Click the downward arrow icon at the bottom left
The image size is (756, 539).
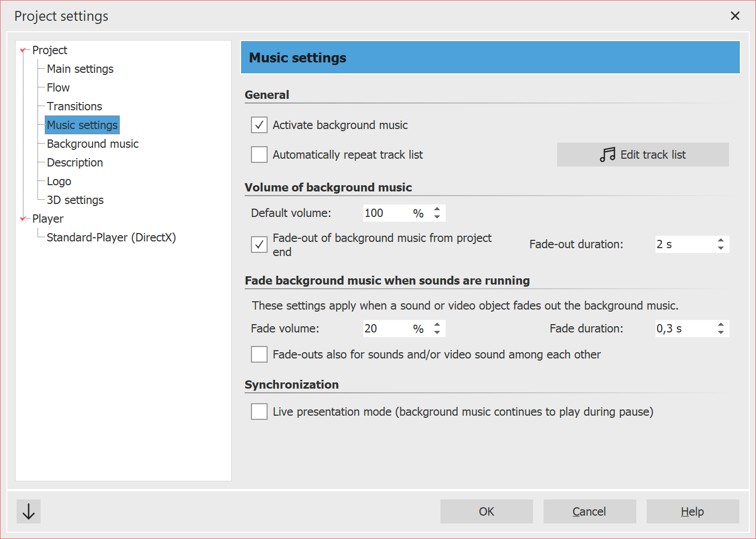28,511
